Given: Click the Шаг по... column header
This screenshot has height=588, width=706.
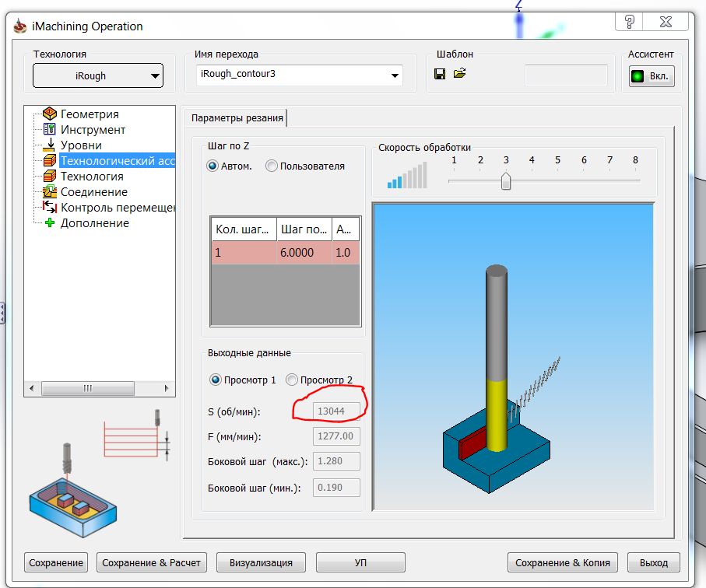Looking at the screenshot, I should tap(304, 229).
